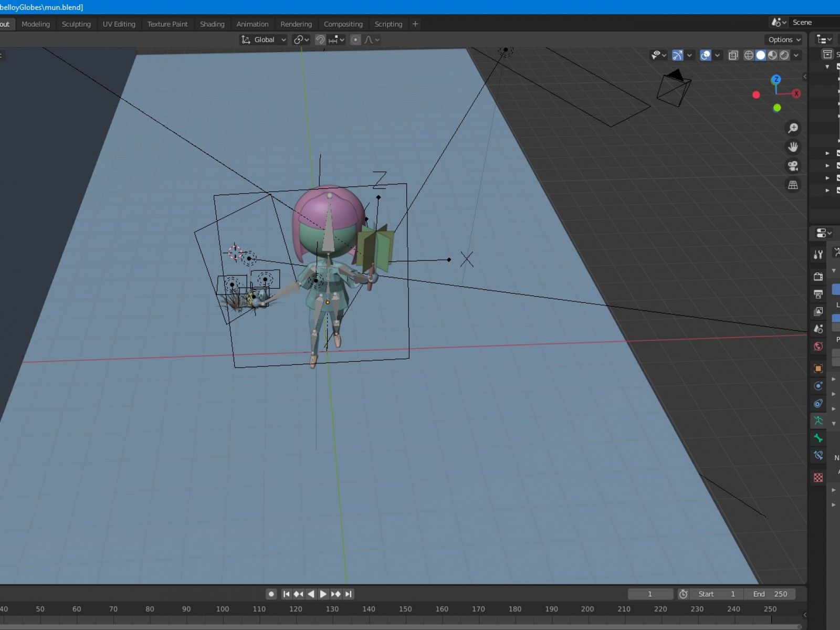
Task: Open the Texture properties tab
Action: click(818, 477)
